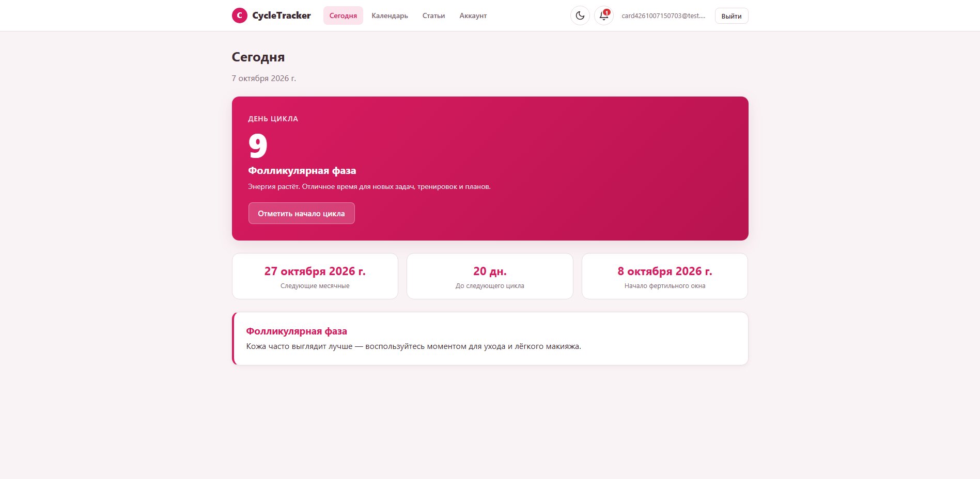The height and width of the screenshot is (479, 980).
Task: Open the Сегодня tab
Action: coord(343,15)
